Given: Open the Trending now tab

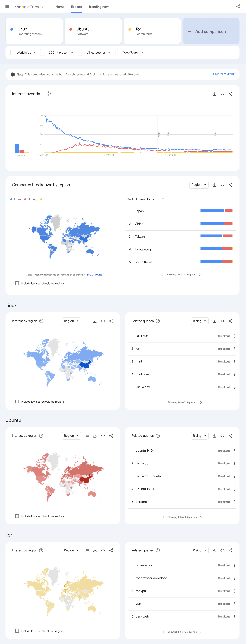Looking at the screenshot, I should tap(99, 7).
